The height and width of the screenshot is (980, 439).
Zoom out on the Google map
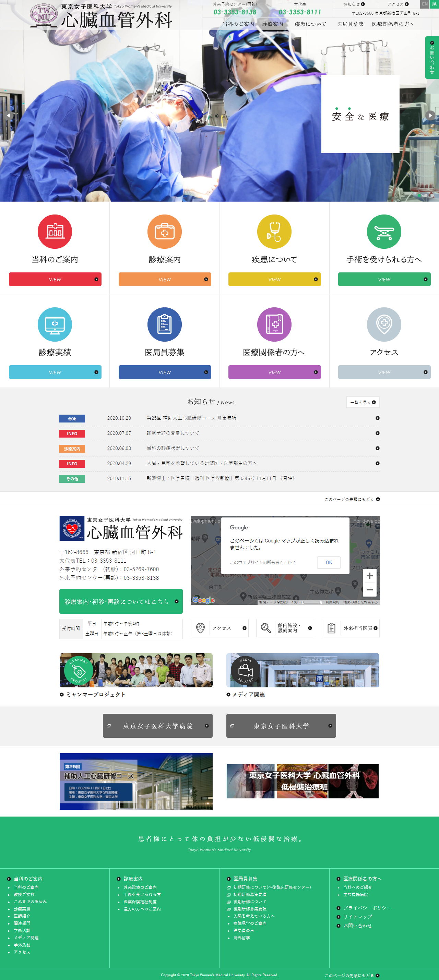[x=369, y=589]
